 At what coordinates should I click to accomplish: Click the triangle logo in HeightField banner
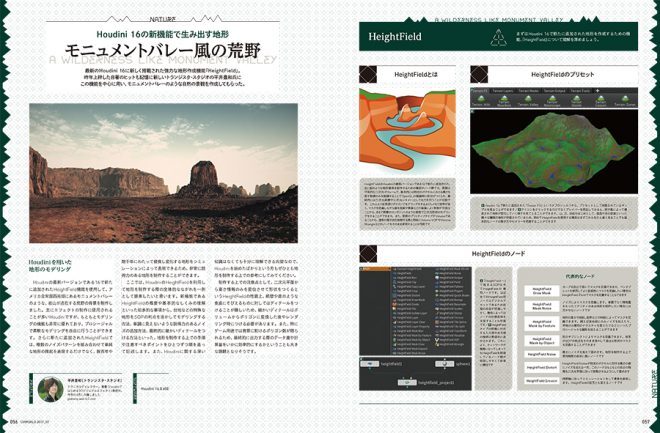tap(498, 37)
